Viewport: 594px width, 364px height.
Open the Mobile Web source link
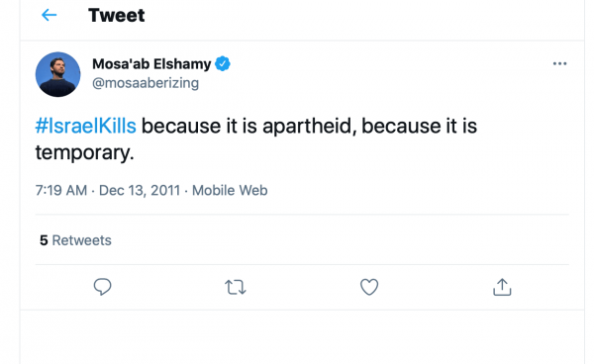230,190
